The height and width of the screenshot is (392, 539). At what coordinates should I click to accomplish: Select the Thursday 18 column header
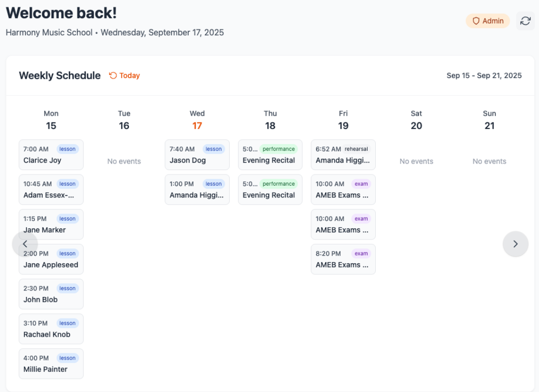(270, 120)
